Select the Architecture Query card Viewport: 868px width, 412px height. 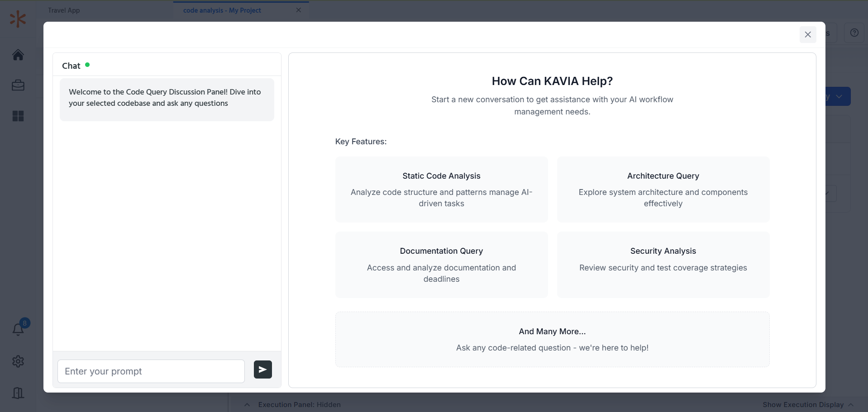point(663,189)
